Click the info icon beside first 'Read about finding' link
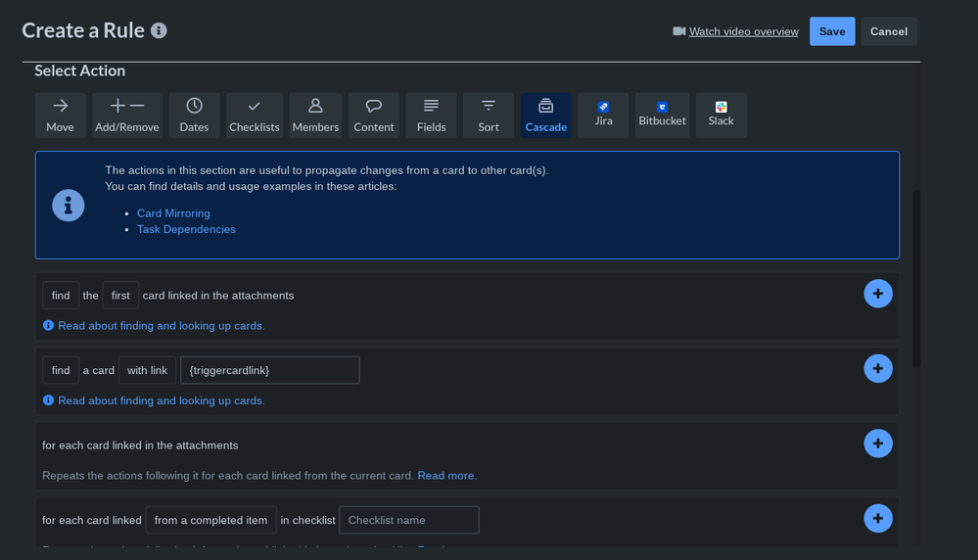This screenshot has width=978, height=560. [48, 325]
